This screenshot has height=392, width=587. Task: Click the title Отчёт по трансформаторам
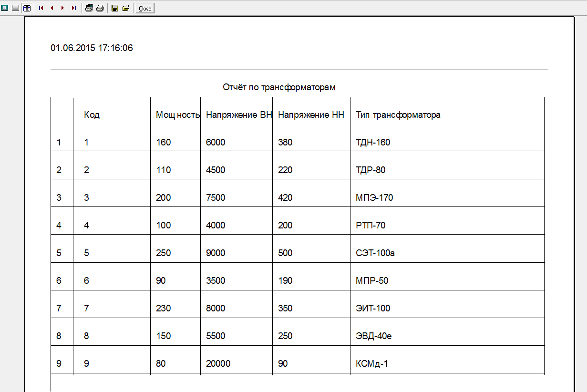click(x=279, y=87)
